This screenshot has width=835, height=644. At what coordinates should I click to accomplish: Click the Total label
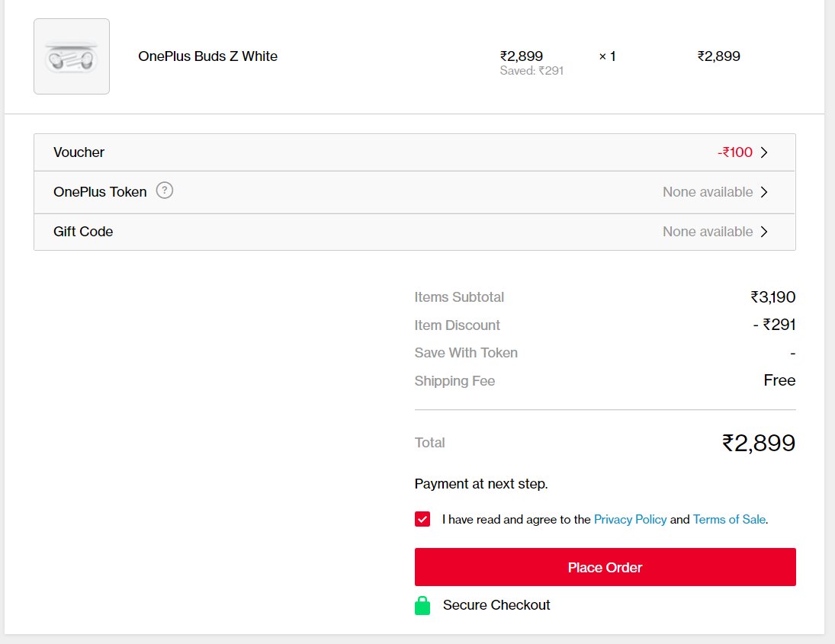point(430,443)
